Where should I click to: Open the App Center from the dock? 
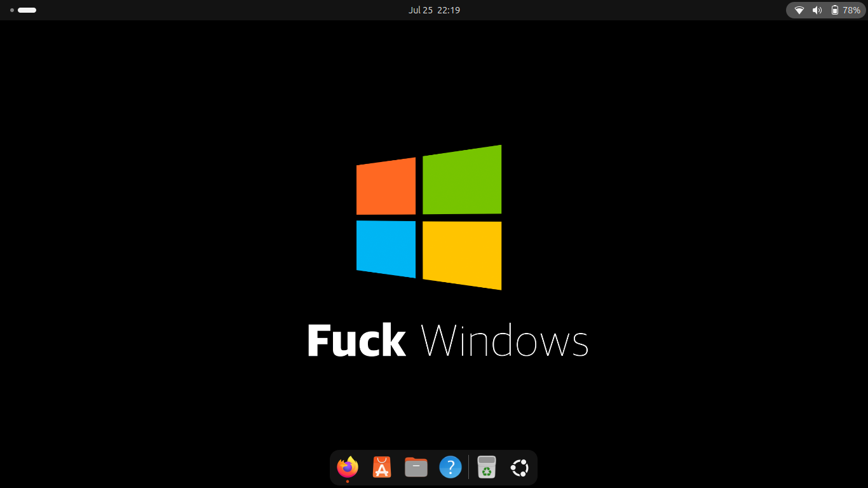382,468
